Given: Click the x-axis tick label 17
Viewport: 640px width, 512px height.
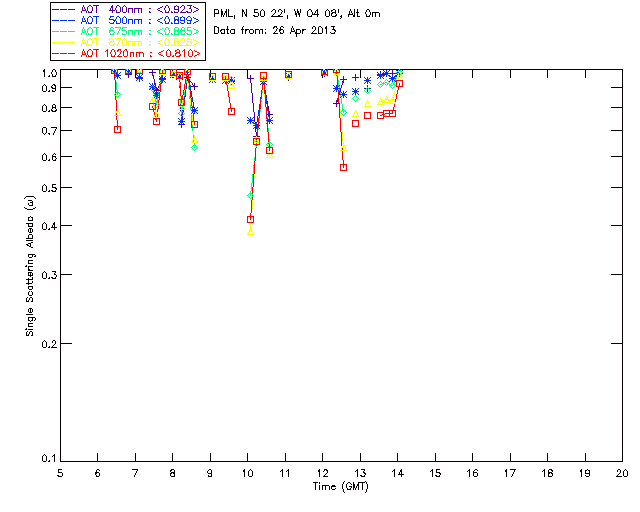Looking at the screenshot, I should click(510, 473).
